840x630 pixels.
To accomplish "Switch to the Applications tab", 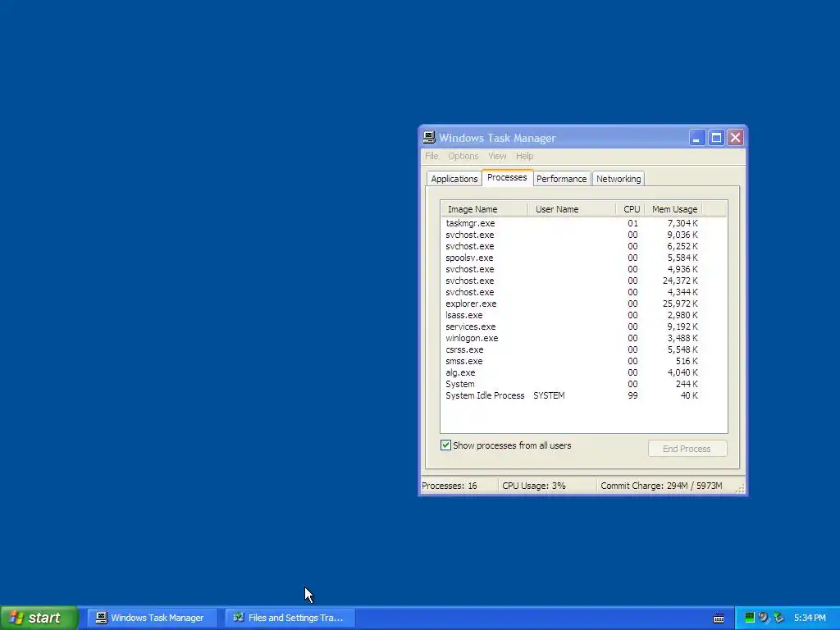I will click(454, 179).
